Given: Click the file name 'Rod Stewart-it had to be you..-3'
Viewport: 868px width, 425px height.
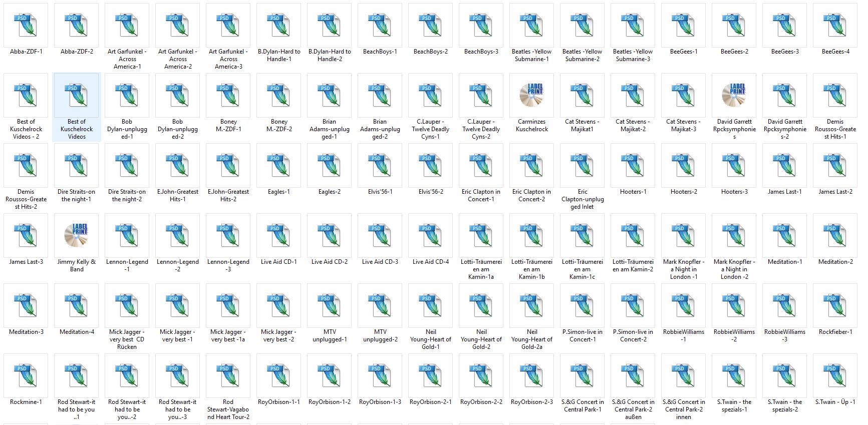Looking at the screenshot, I should 178,409.
